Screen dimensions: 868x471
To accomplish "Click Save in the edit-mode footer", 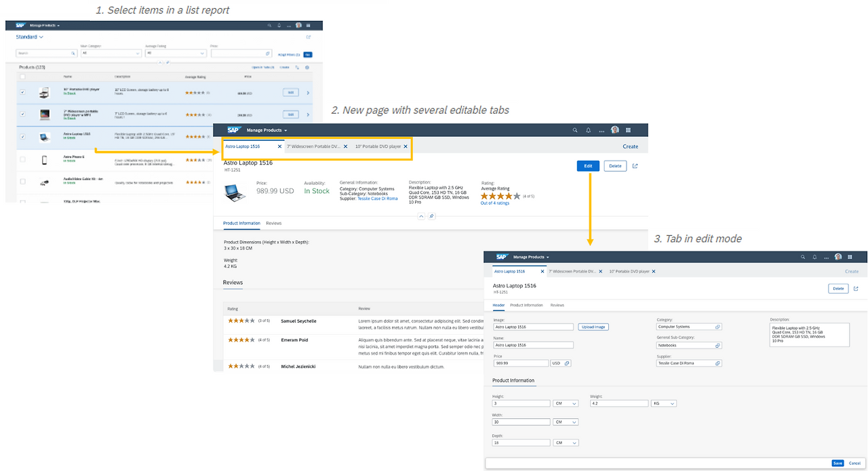I will click(x=838, y=463).
